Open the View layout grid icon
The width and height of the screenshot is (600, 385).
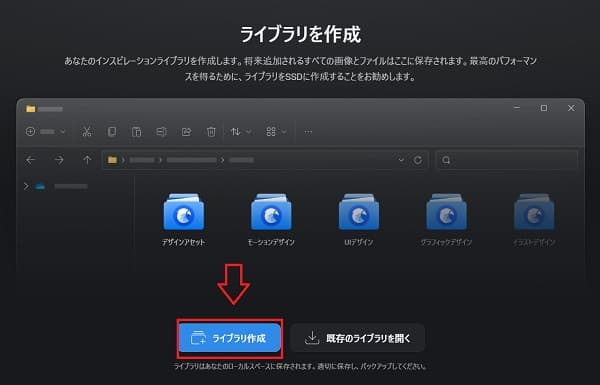point(271,132)
